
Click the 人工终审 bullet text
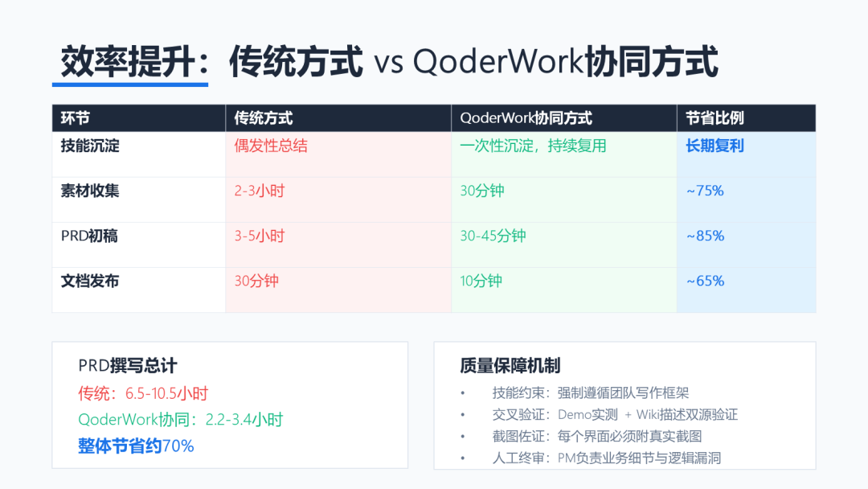pos(607,458)
